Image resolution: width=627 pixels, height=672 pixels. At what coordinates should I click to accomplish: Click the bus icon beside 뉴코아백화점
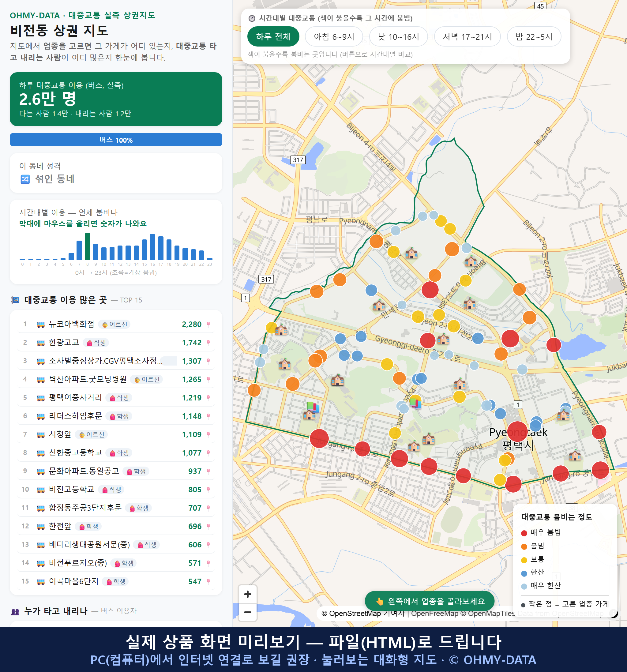click(40, 325)
